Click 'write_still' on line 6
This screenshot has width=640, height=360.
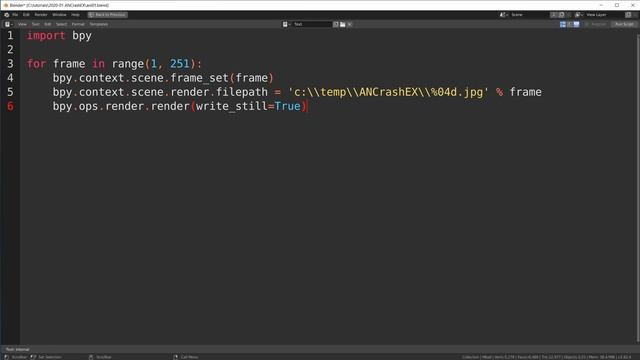231,107
